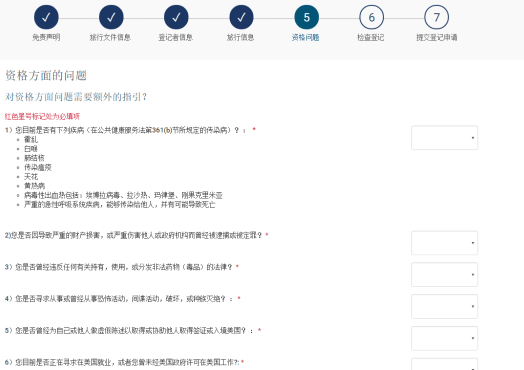524x370 pixels.
Task: Click the 天花 list item
Action: coord(31,176)
